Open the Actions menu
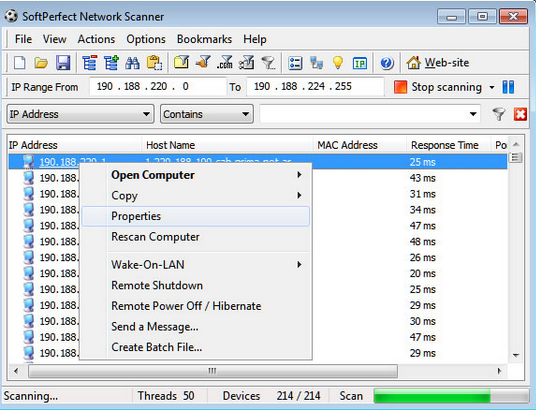This screenshot has height=410, width=536. click(96, 39)
